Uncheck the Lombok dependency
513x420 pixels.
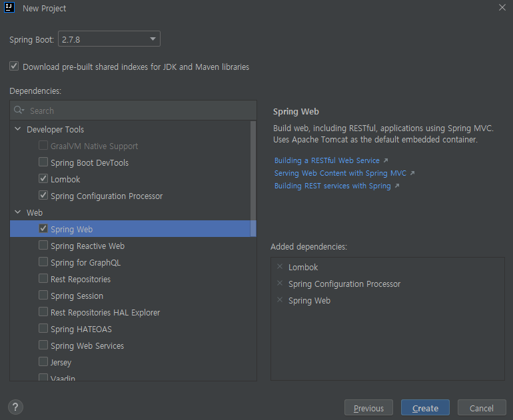click(x=43, y=179)
